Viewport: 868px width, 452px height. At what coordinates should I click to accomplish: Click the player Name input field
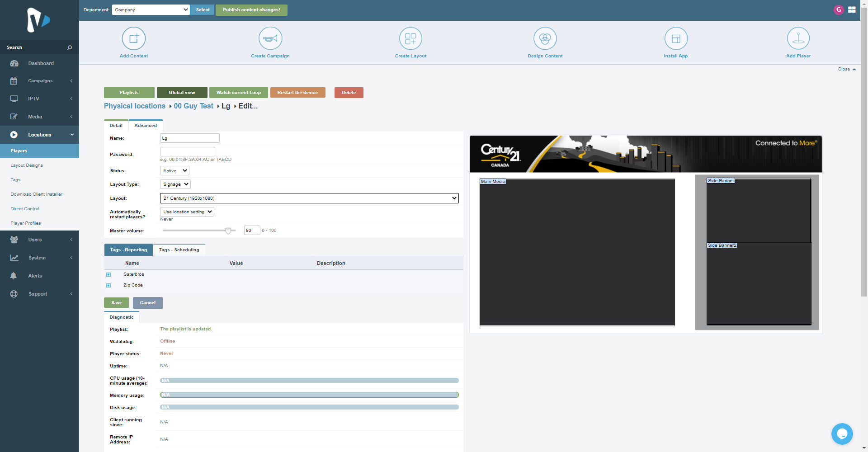click(189, 138)
